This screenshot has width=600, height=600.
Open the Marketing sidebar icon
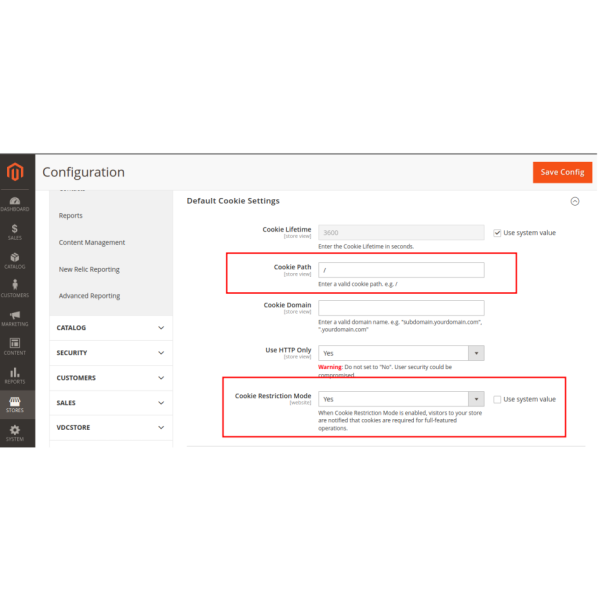[x=15, y=318]
